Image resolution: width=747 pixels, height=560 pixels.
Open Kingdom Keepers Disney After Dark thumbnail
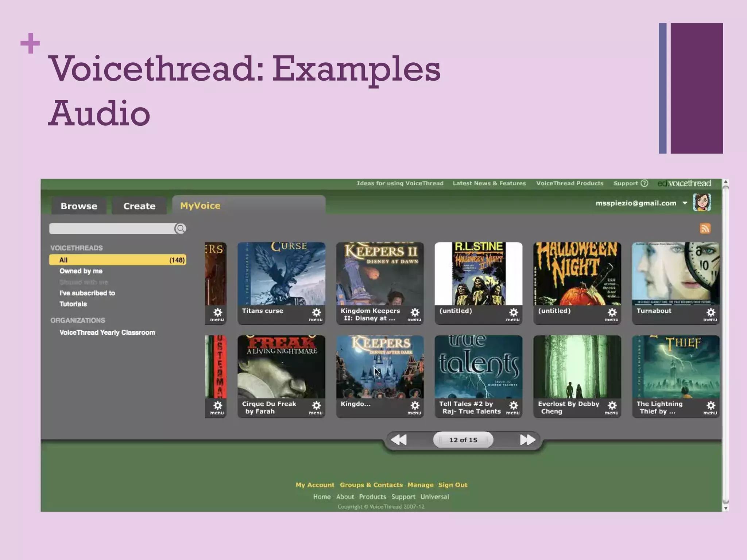click(x=380, y=367)
